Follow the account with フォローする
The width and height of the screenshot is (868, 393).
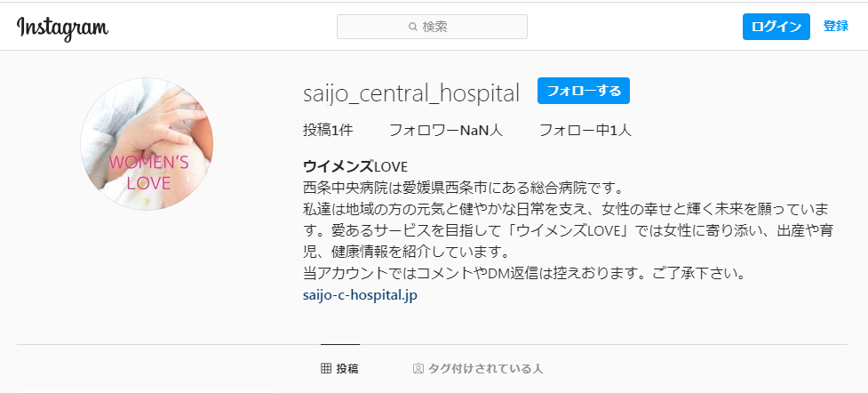(x=584, y=91)
